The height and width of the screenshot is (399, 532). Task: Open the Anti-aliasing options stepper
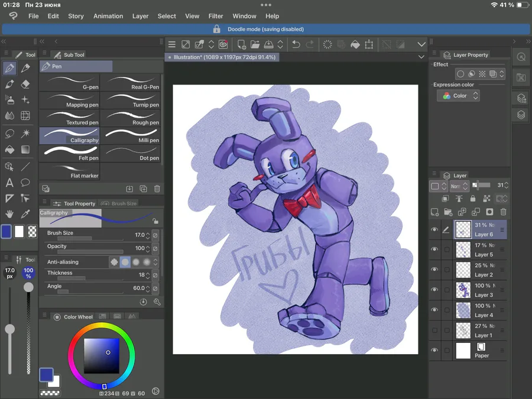155,262
